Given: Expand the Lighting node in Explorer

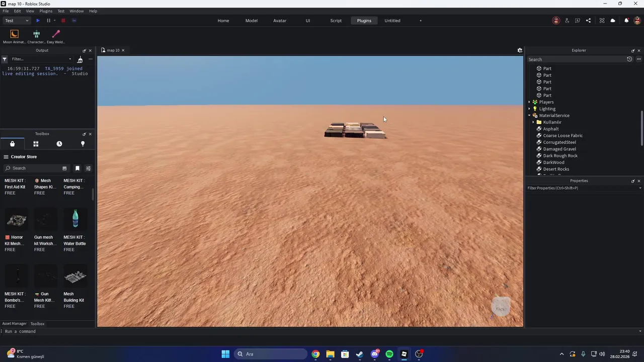Looking at the screenshot, I should [529, 109].
